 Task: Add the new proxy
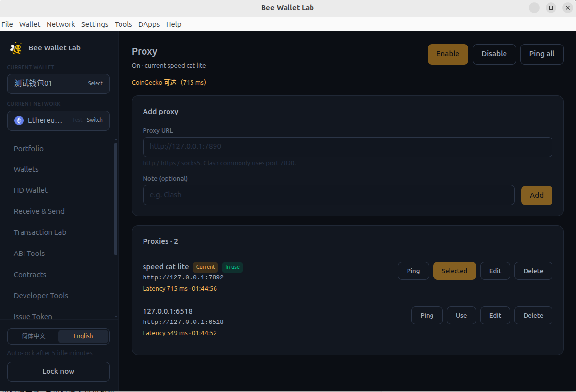[x=536, y=195]
